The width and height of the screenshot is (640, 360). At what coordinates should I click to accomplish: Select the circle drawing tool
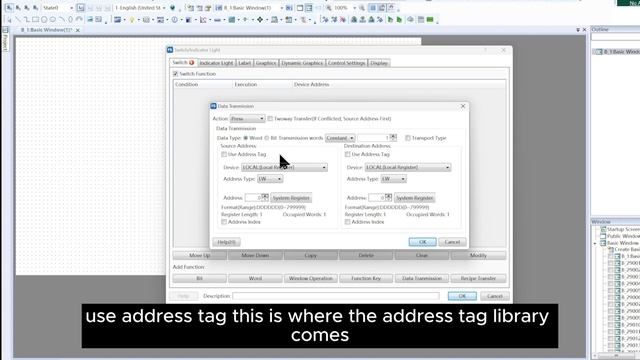(44, 19)
